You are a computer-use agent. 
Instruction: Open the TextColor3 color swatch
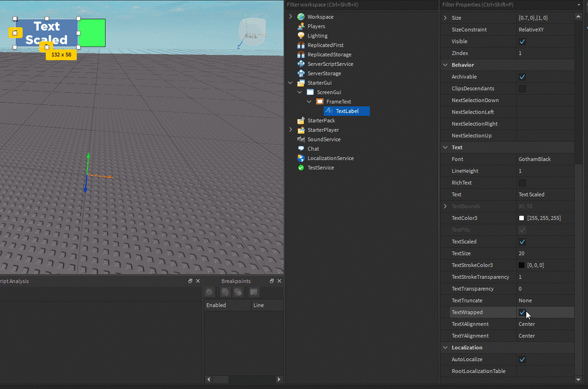(x=522, y=218)
